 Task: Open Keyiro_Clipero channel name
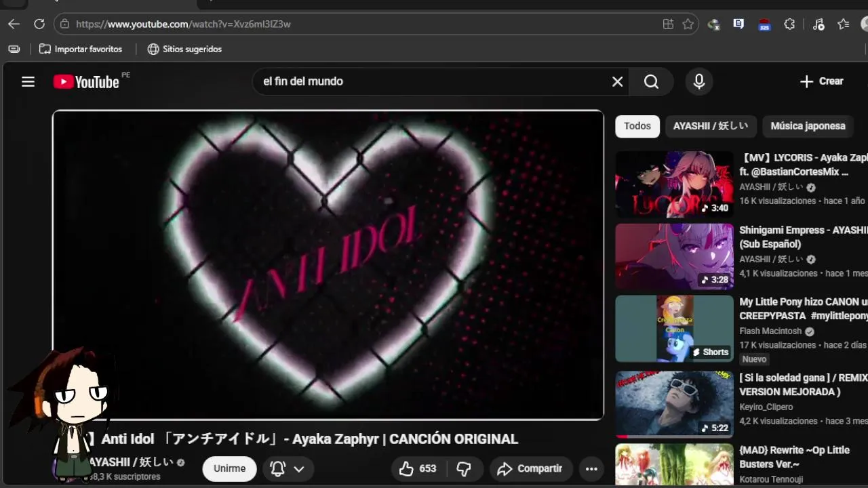766,407
